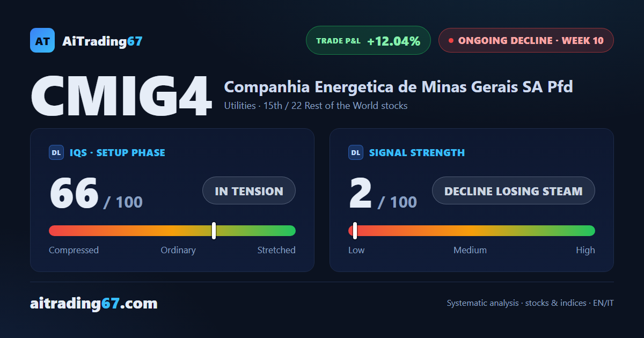Click the IQS gradient bar marker
This screenshot has width=644, height=338.
[x=214, y=231]
